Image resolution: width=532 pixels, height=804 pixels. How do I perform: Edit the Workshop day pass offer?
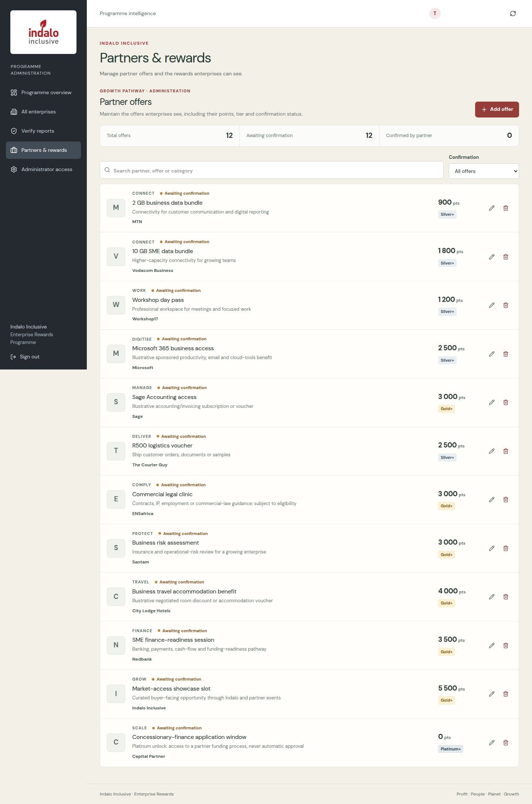click(x=492, y=305)
